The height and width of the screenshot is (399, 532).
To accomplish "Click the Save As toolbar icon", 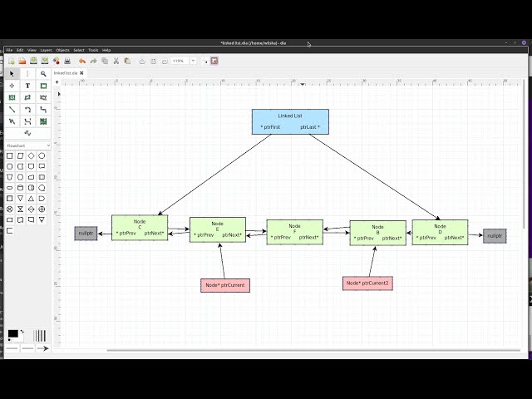I will (x=45, y=61).
